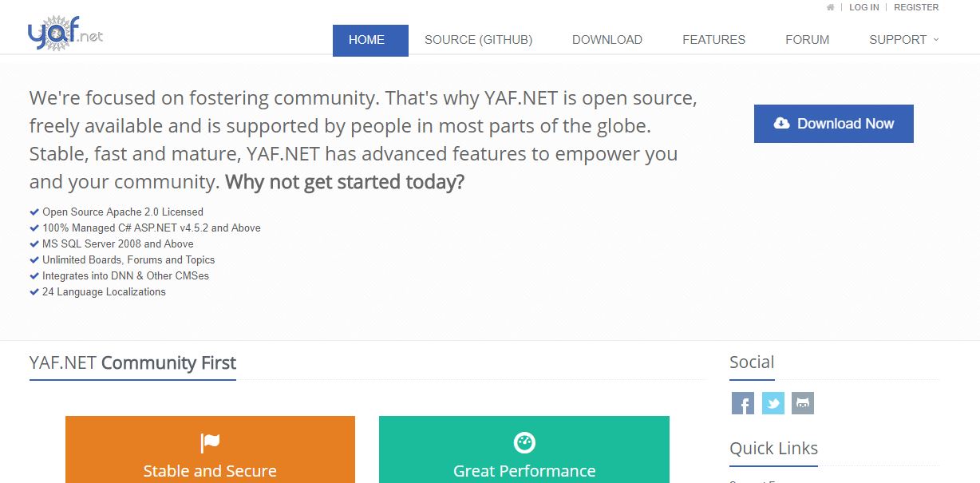This screenshot has width=980, height=483.
Task: Open the SOURCE (GITHUB) navigation item
Action: click(478, 39)
